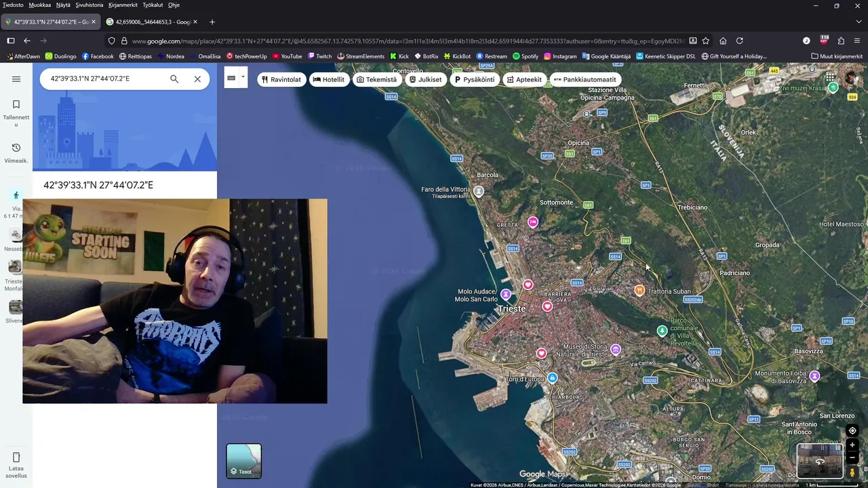Image resolution: width=868 pixels, height=488 pixels.
Task: Go back with browser back arrow
Action: click(27, 41)
